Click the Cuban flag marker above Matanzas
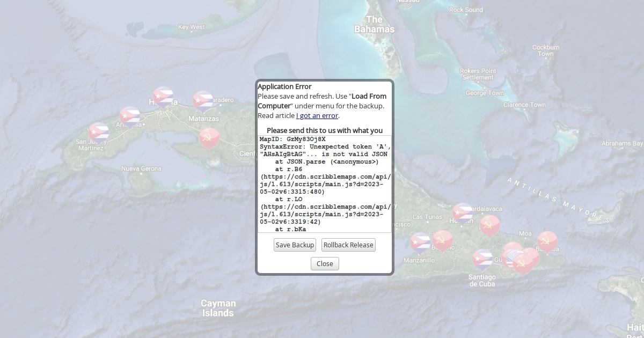 (203, 101)
